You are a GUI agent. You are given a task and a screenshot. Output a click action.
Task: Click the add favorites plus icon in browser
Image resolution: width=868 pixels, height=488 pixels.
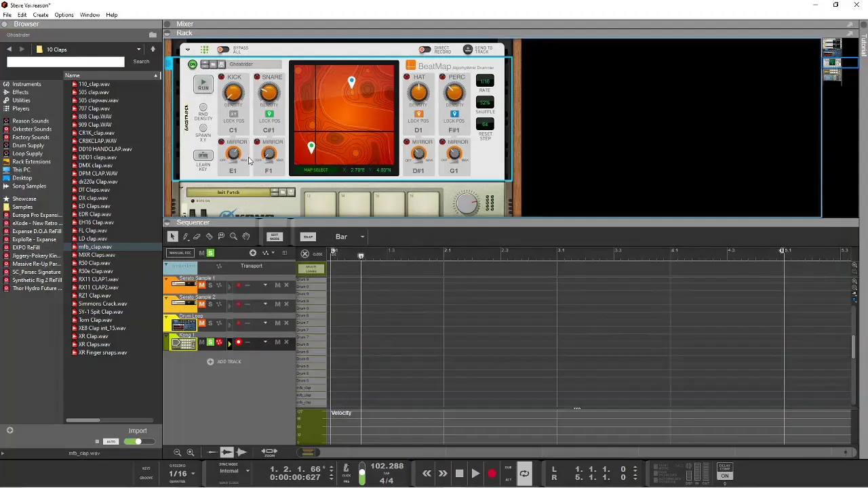10,430
